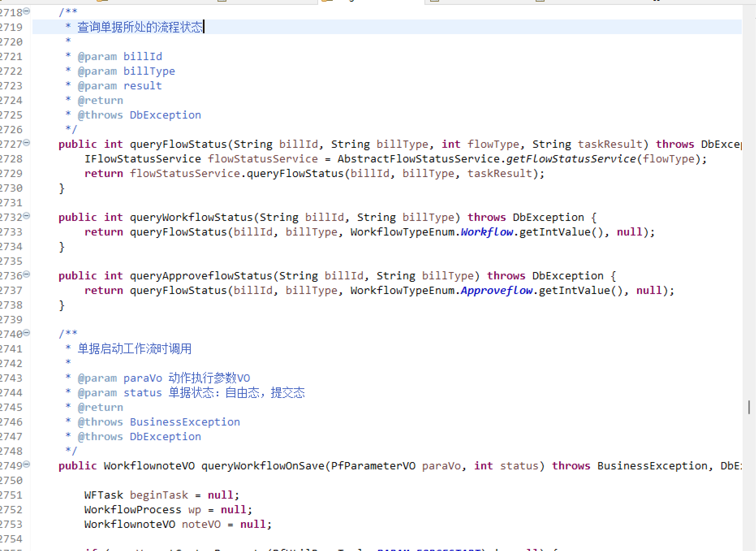The image size is (756, 551).
Task: Fold the queryWorkflowOnSave method at line 2749
Action: [27, 465]
